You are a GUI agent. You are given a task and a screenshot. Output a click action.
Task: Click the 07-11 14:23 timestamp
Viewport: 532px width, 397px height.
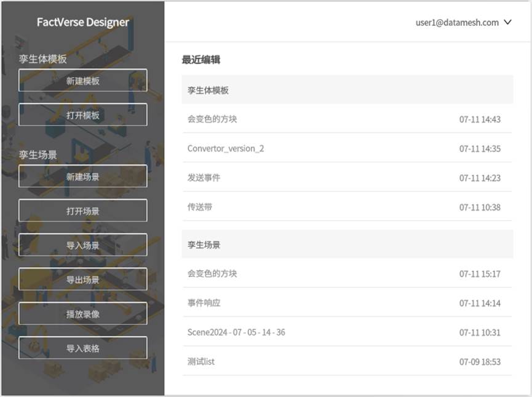[480, 178]
